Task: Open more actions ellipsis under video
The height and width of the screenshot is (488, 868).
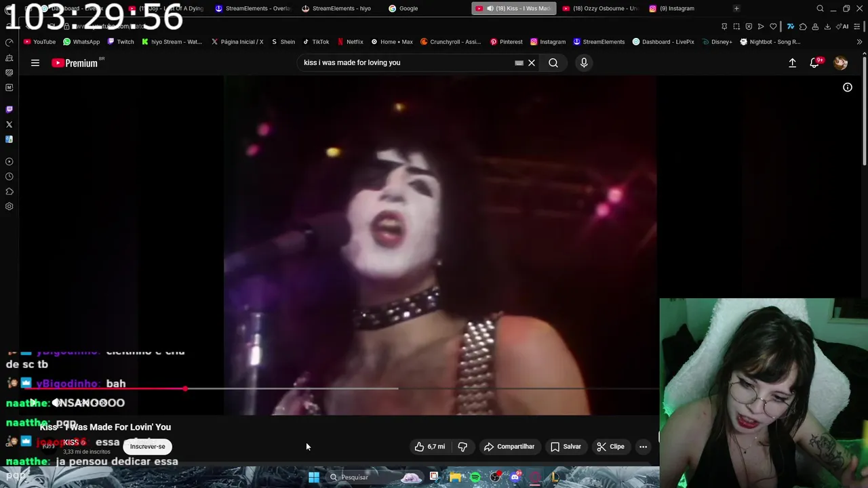Action: tap(643, 447)
